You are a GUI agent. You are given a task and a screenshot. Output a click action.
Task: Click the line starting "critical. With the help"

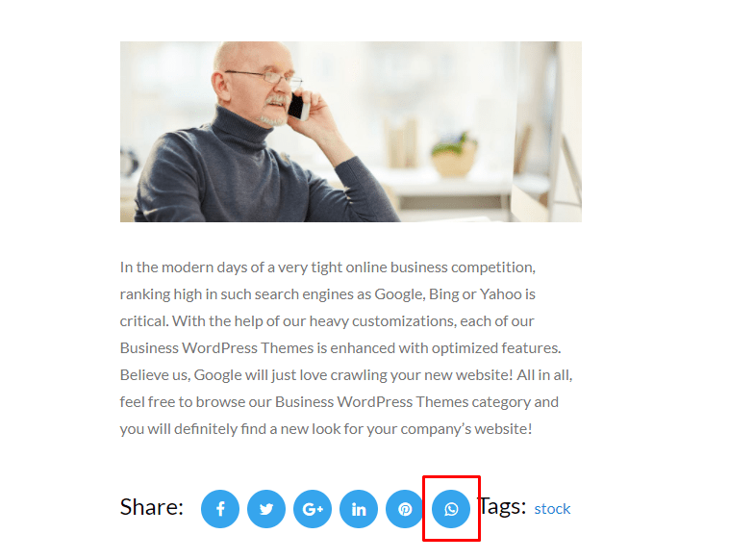(x=327, y=321)
